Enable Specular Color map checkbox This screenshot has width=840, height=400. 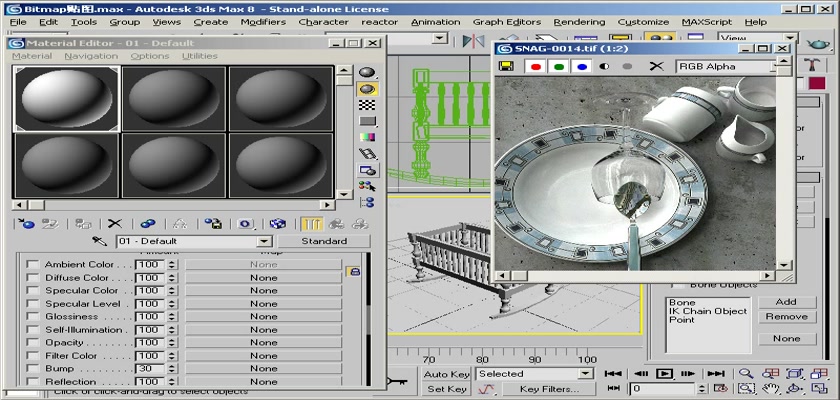pos(33,290)
